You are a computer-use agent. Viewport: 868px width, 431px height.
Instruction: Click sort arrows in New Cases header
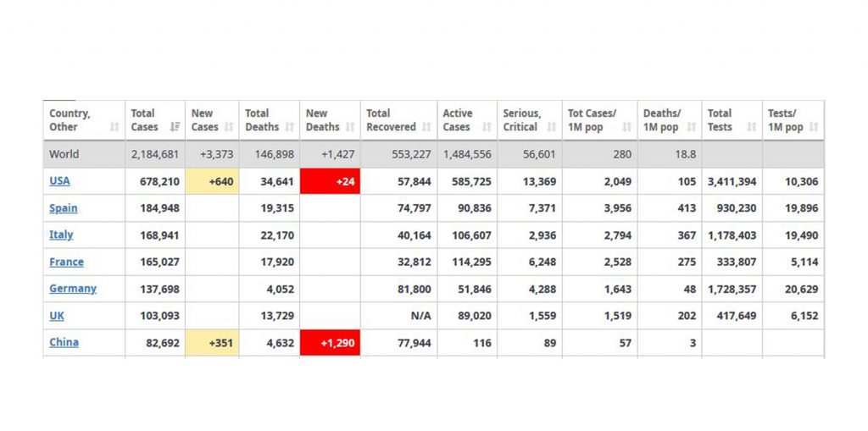click(229, 128)
